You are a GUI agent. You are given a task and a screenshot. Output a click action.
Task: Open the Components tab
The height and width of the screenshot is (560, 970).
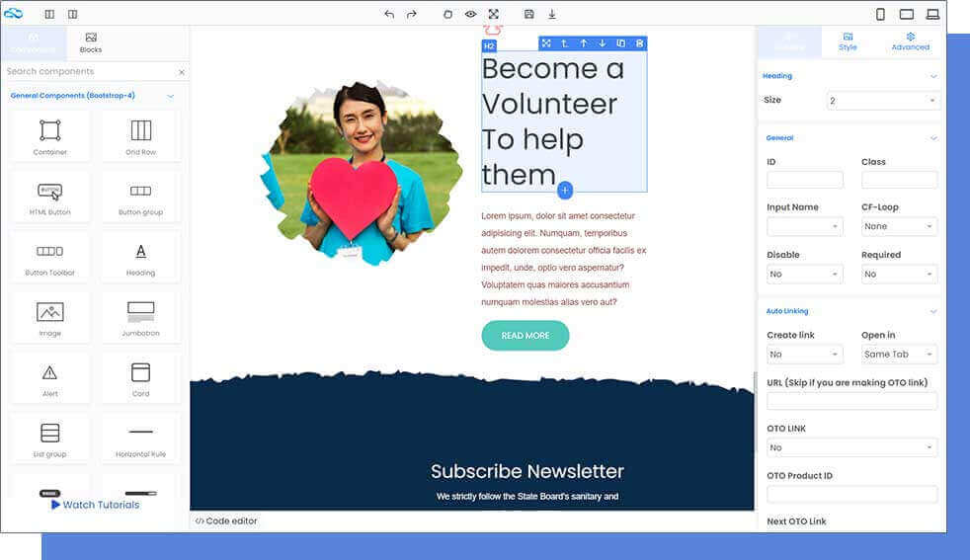(x=34, y=42)
